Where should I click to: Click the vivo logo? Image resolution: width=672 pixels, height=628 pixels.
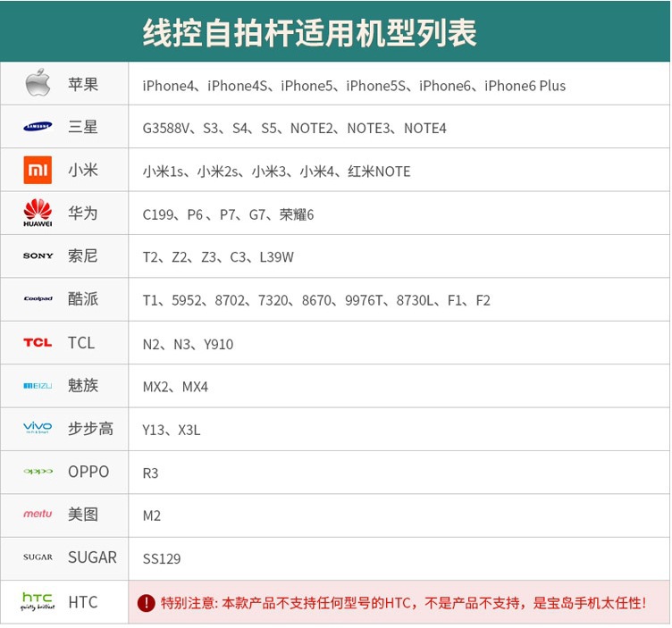click(x=38, y=428)
